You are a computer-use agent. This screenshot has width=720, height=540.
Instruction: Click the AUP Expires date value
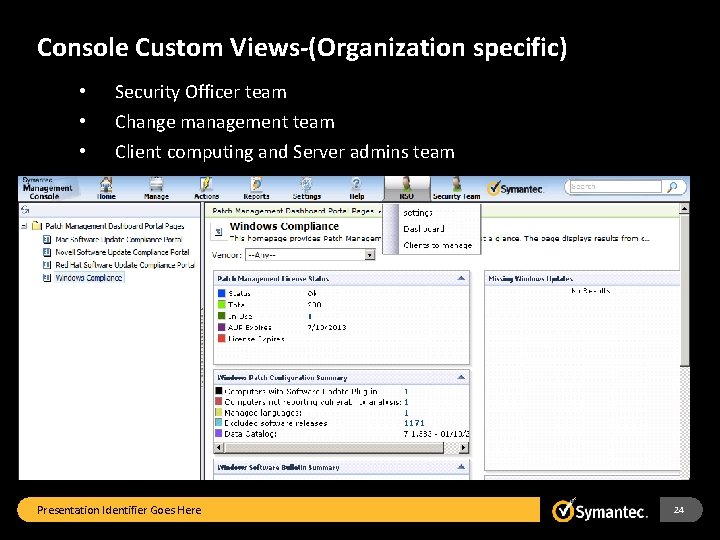tap(326, 327)
